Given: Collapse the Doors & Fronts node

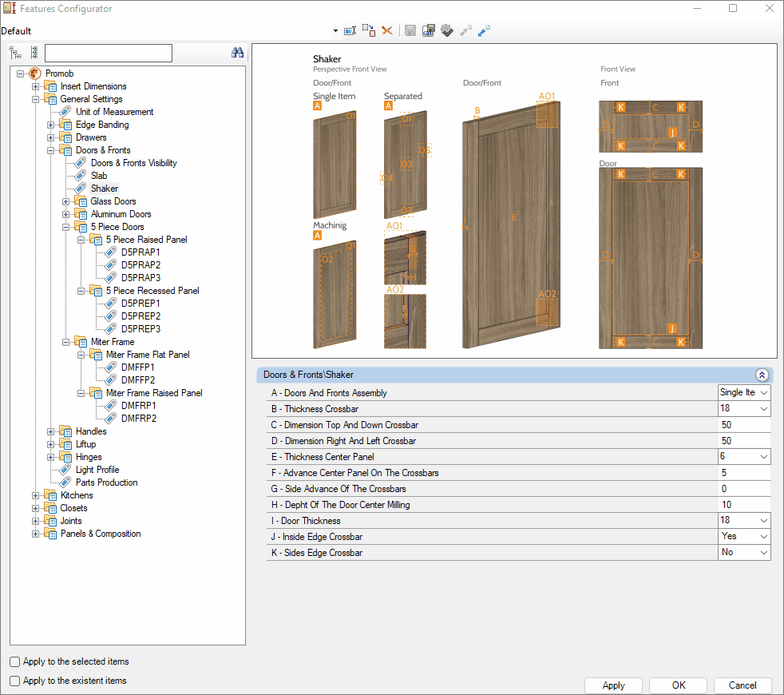Looking at the screenshot, I should point(50,150).
